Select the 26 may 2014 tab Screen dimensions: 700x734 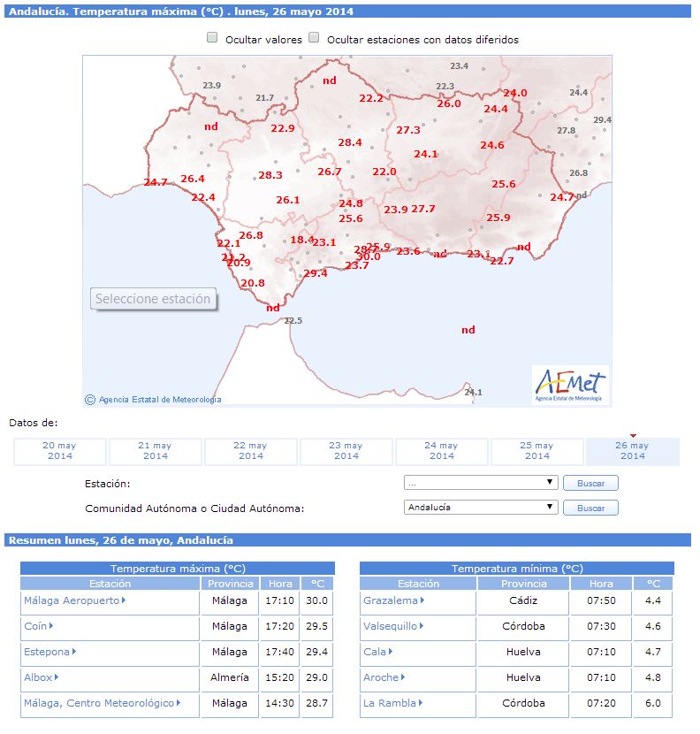pyautogui.click(x=633, y=451)
